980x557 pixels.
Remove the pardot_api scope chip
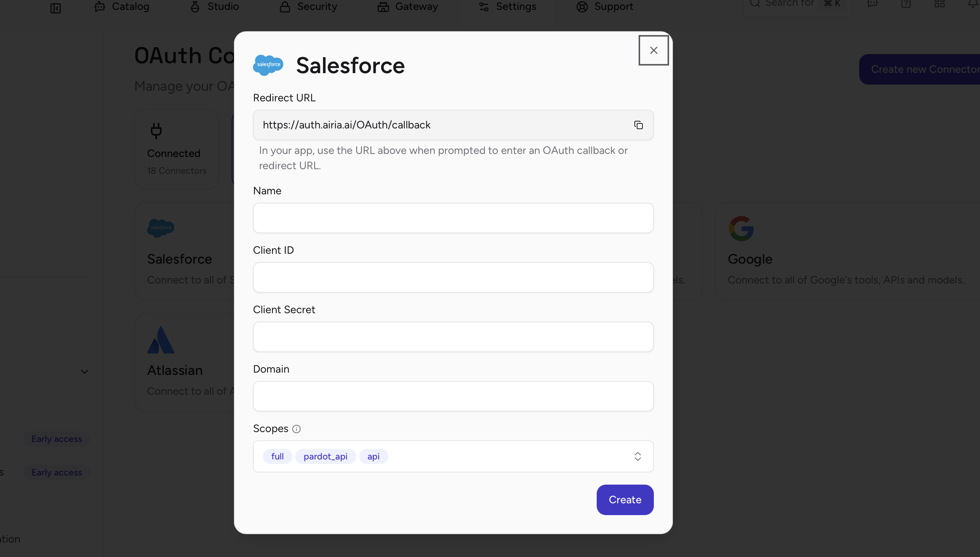coord(325,456)
